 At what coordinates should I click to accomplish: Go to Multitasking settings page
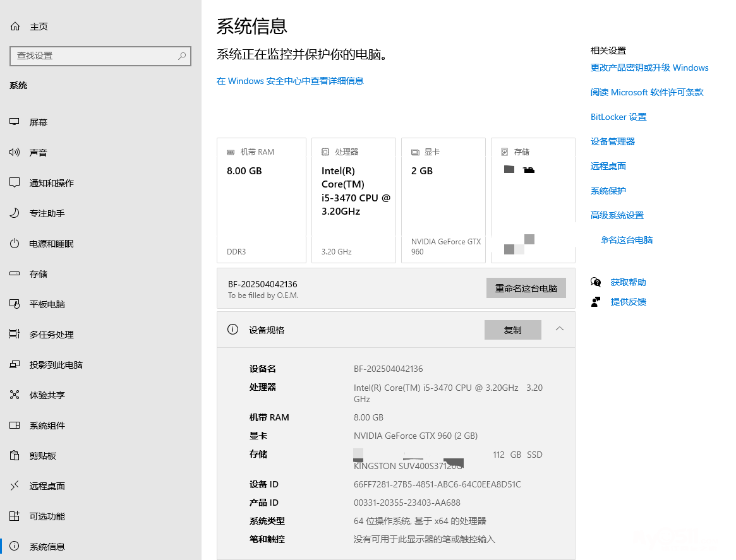51,335
